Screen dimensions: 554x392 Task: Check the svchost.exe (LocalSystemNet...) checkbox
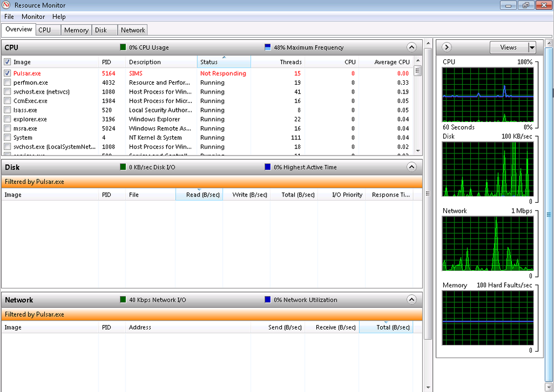point(7,147)
